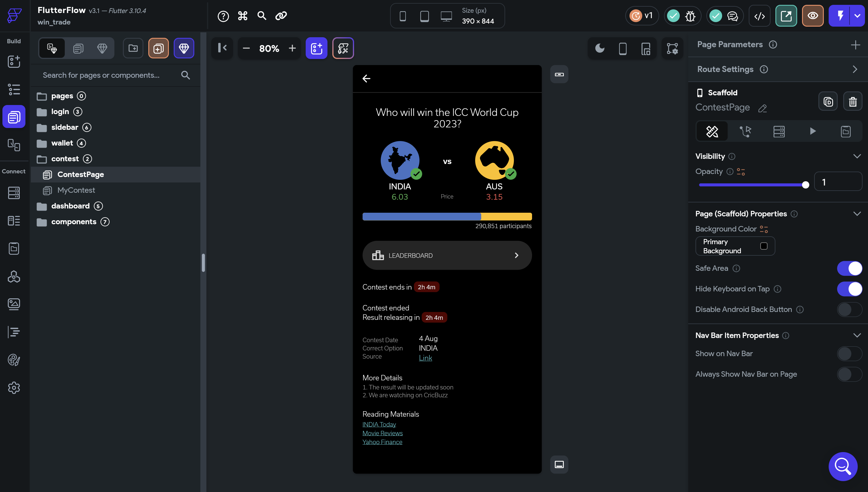The height and width of the screenshot is (492, 868).
Task: Collapse Nav Bar Item Properties section
Action: (x=857, y=335)
